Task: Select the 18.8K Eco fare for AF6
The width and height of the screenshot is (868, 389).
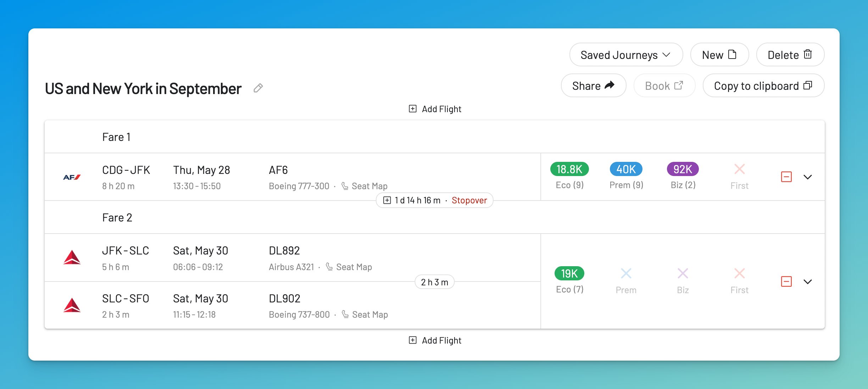Action: click(569, 170)
